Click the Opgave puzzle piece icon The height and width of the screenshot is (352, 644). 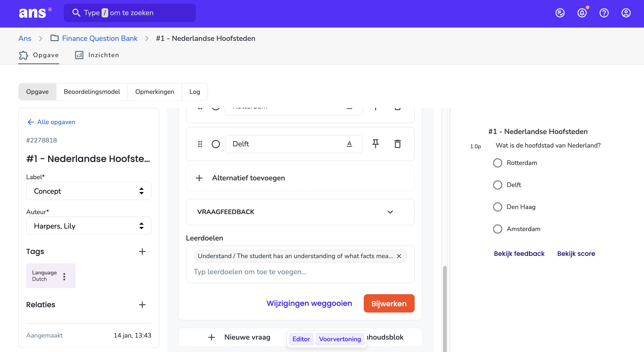23,55
